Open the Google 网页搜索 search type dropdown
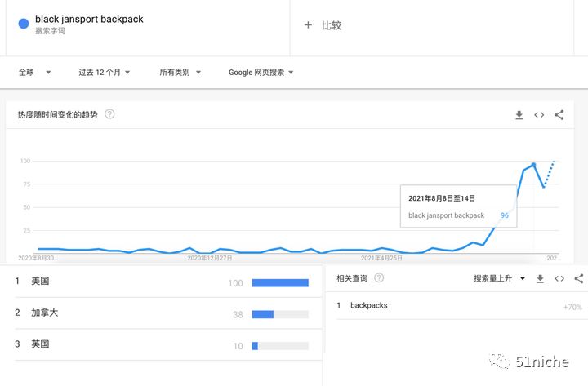 (x=261, y=73)
